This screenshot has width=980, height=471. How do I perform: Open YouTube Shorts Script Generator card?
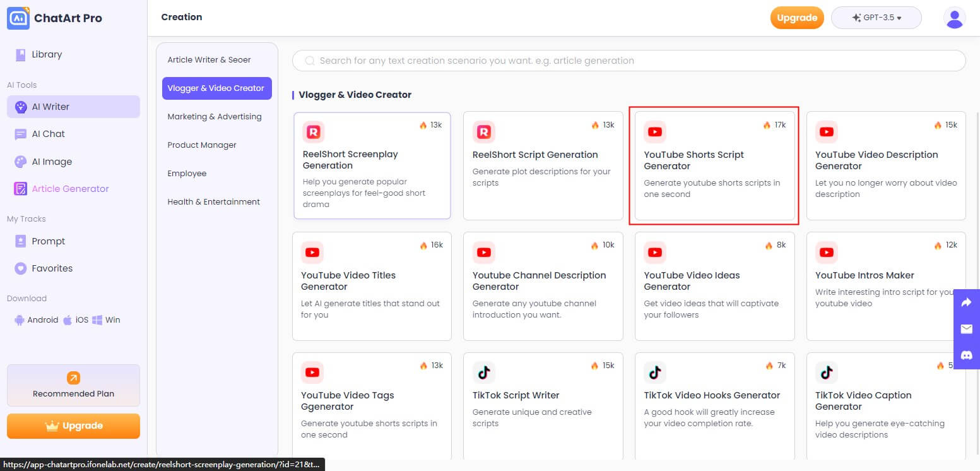[x=714, y=166]
